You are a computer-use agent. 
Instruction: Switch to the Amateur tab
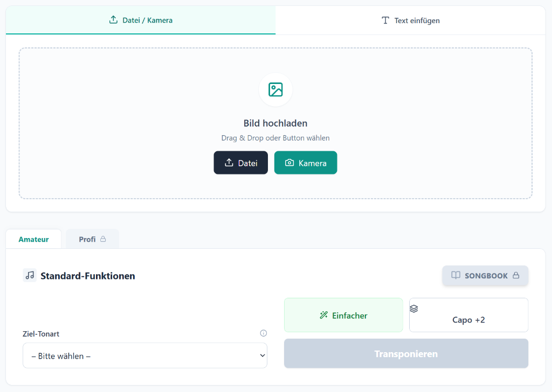[33, 239]
